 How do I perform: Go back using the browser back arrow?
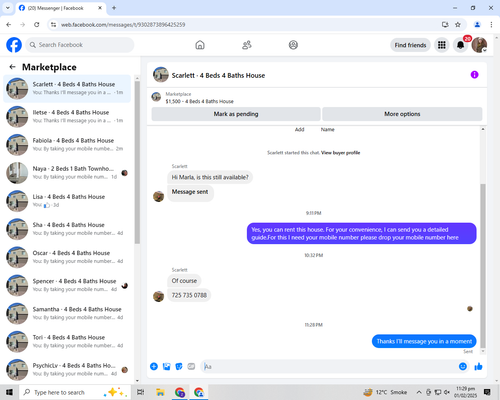pos(9,25)
